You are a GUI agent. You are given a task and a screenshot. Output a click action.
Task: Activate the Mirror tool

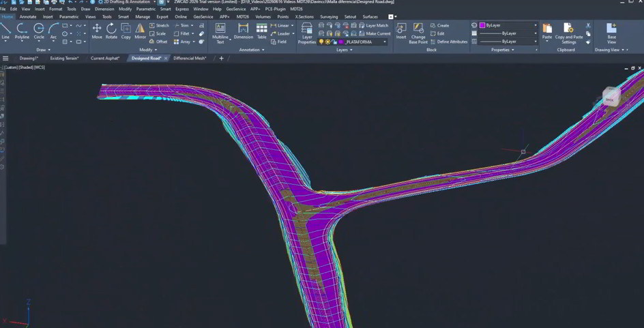click(140, 31)
